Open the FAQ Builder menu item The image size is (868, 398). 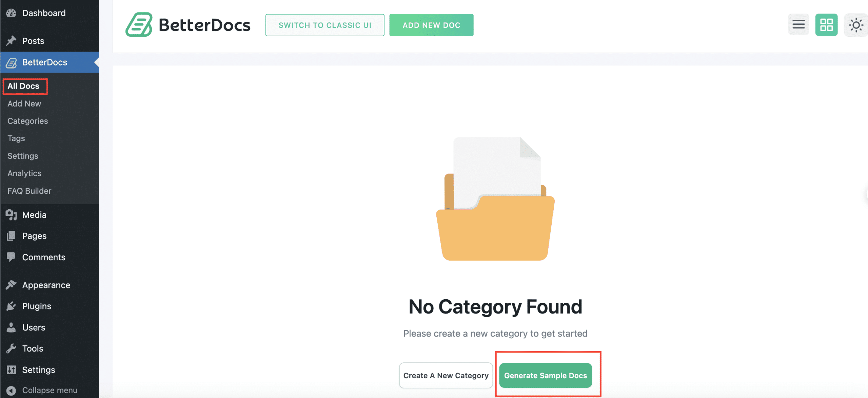[29, 191]
